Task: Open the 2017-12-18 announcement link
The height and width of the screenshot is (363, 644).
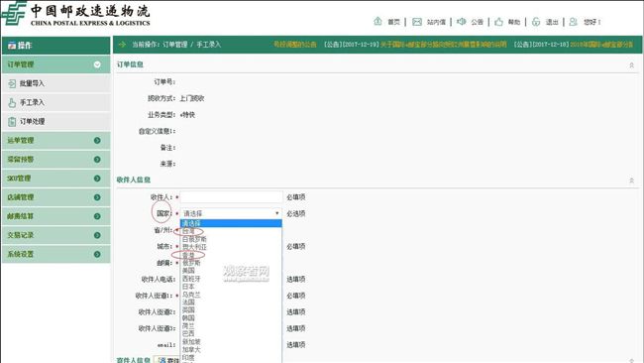Action: pos(574,45)
